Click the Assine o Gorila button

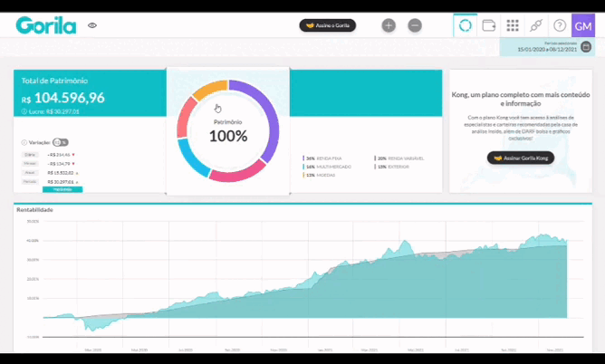[x=328, y=25]
